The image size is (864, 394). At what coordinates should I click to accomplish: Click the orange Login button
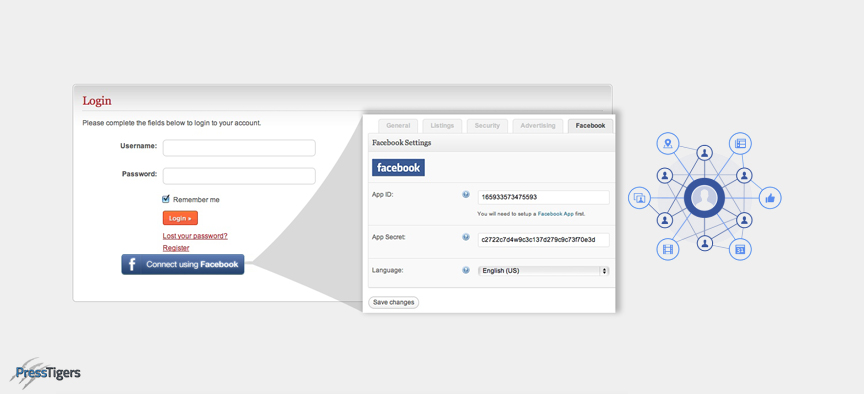[180, 218]
